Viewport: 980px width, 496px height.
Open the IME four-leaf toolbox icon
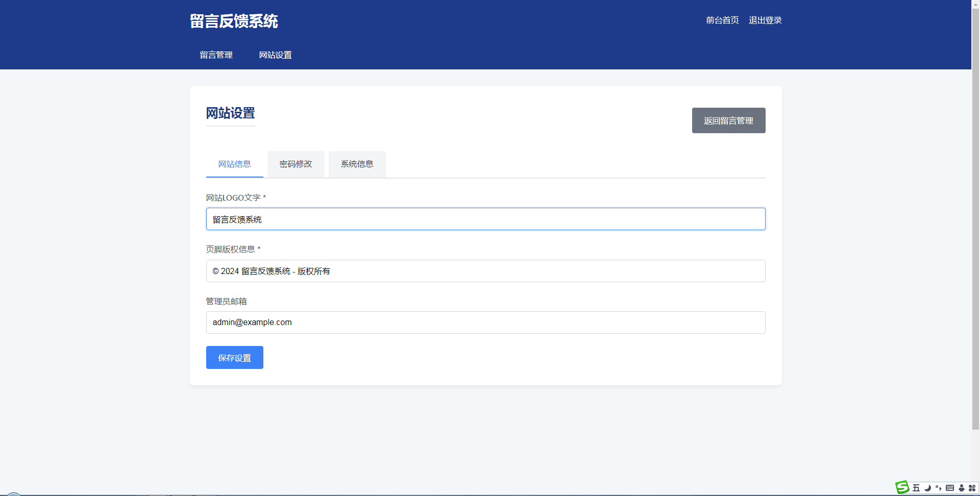point(972,488)
